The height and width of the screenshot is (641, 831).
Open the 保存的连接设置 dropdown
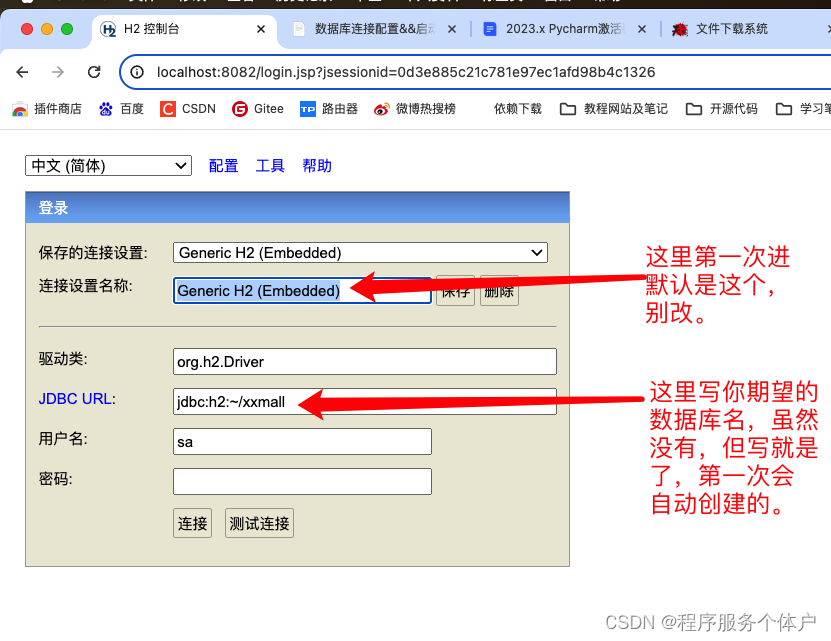tap(360, 252)
